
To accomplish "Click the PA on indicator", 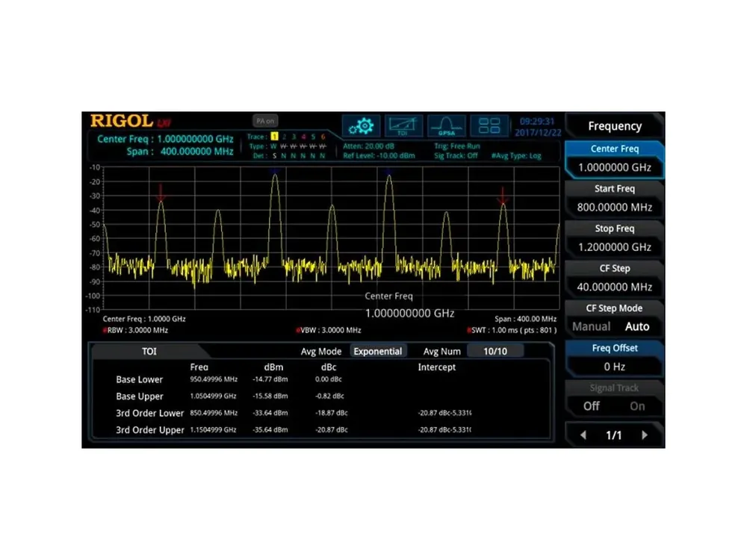I will 265,121.
